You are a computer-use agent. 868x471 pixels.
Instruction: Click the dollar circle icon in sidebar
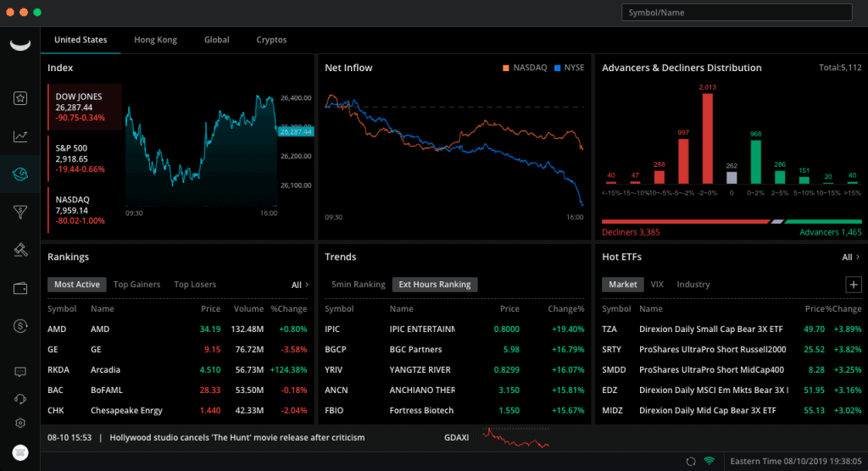tap(20, 326)
